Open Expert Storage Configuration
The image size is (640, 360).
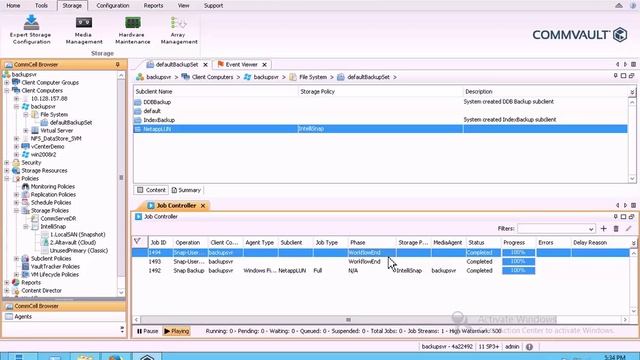(31, 29)
